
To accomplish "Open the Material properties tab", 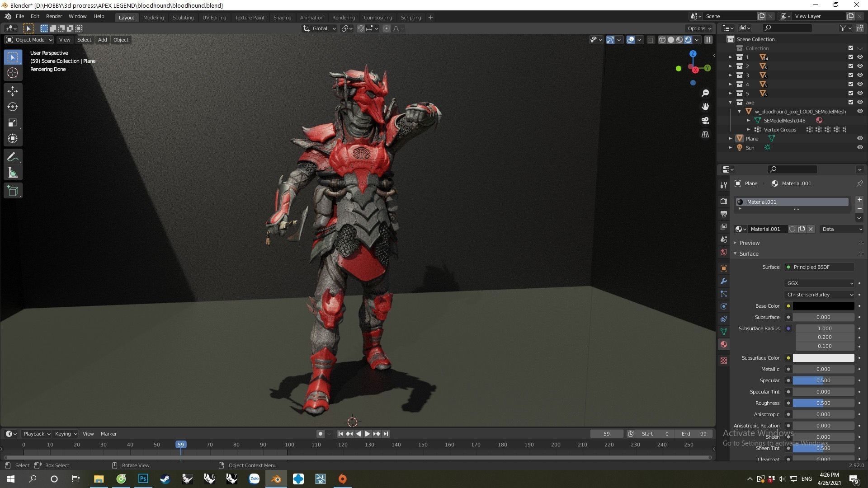I will pos(724,344).
